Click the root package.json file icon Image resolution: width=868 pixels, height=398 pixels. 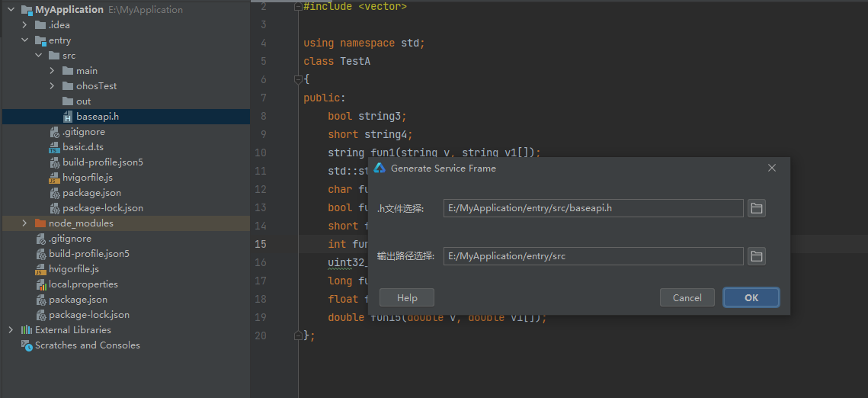point(40,300)
